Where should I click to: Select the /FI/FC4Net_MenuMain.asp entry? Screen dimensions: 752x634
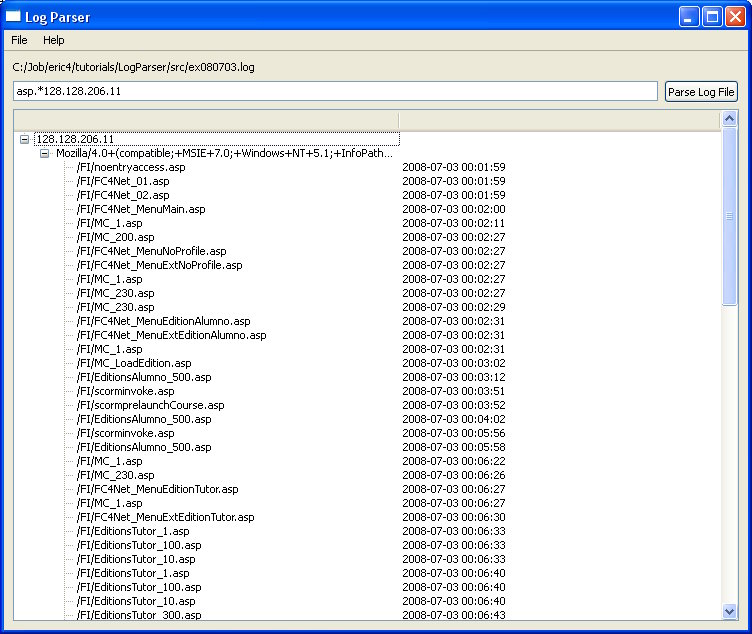140,209
